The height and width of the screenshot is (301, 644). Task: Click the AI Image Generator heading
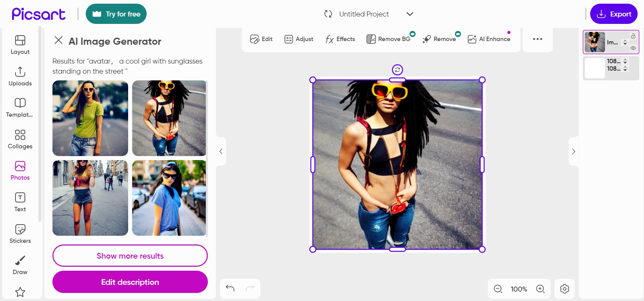[x=115, y=41]
